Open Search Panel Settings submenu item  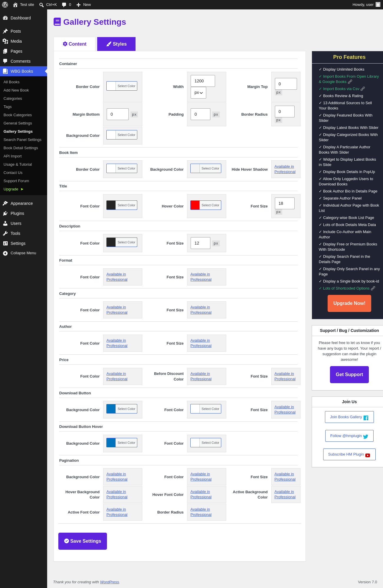tap(22, 140)
